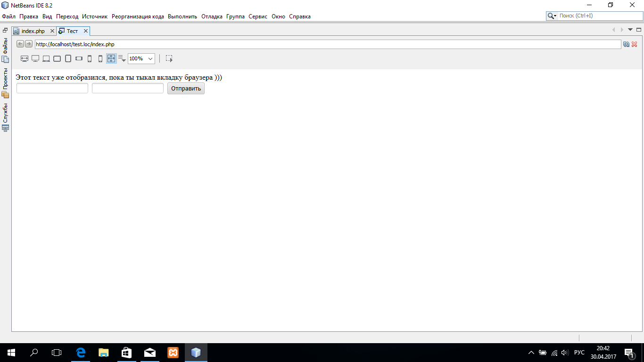Image resolution: width=644 pixels, height=362 pixels.
Task: Open XAMPP from the Windows taskbar
Action: [x=173, y=352]
